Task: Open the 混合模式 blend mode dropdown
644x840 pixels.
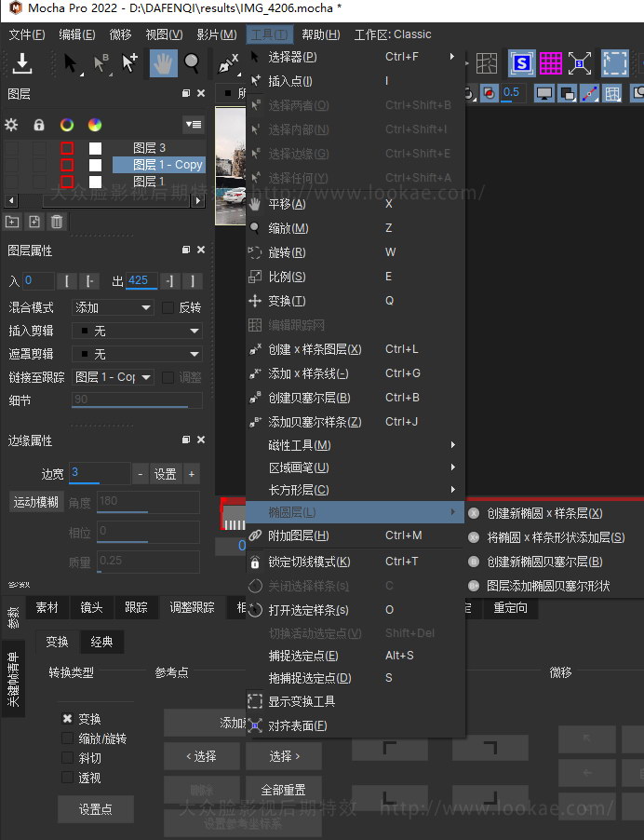Action: pos(114,307)
